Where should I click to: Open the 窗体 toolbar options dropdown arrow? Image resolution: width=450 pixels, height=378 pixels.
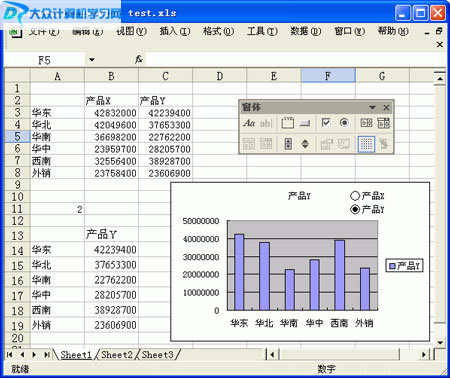click(372, 107)
